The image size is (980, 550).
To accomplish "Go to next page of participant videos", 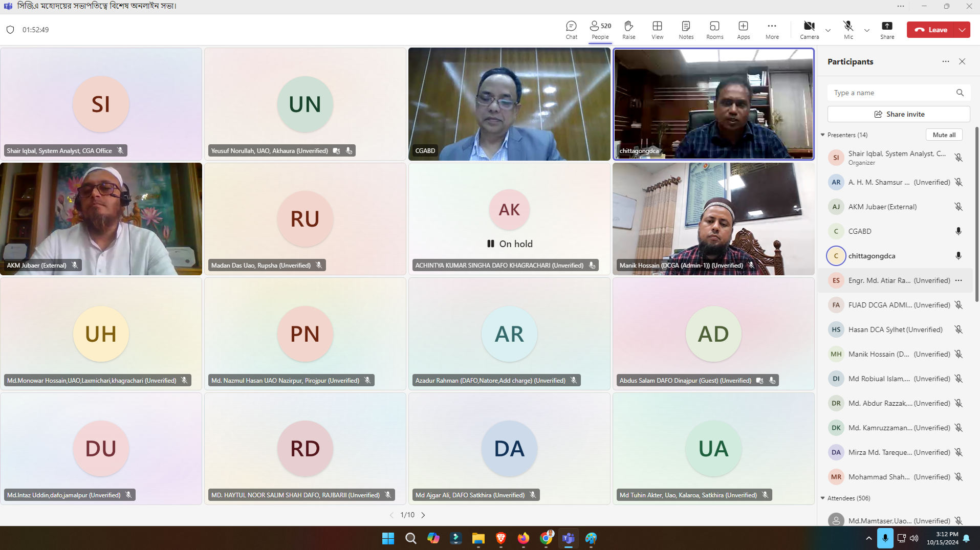I will click(x=423, y=515).
